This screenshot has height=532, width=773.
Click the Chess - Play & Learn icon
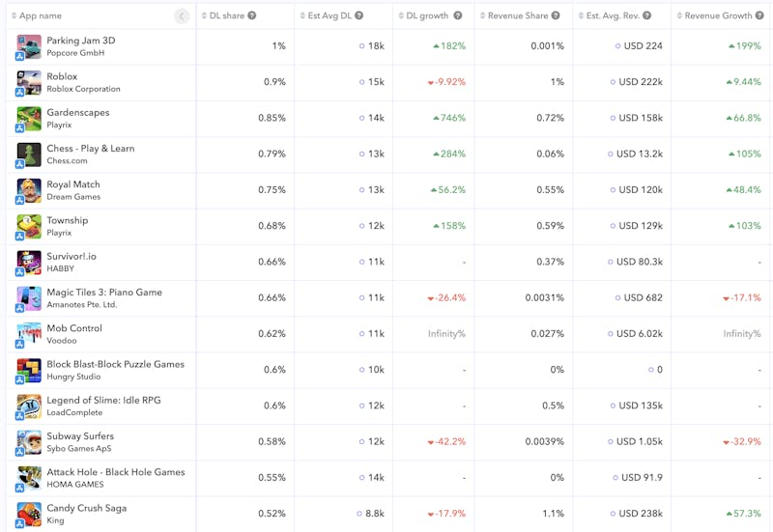click(29, 154)
